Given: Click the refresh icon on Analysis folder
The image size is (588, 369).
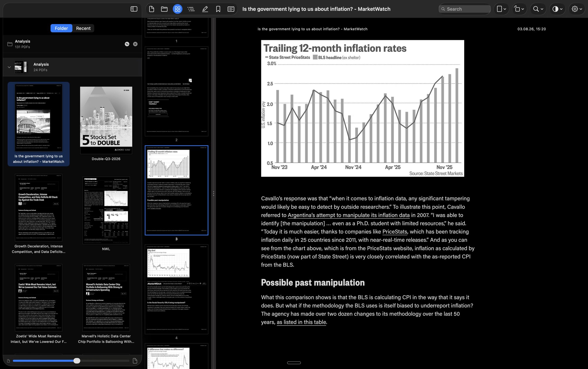Looking at the screenshot, I should tap(127, 44).
